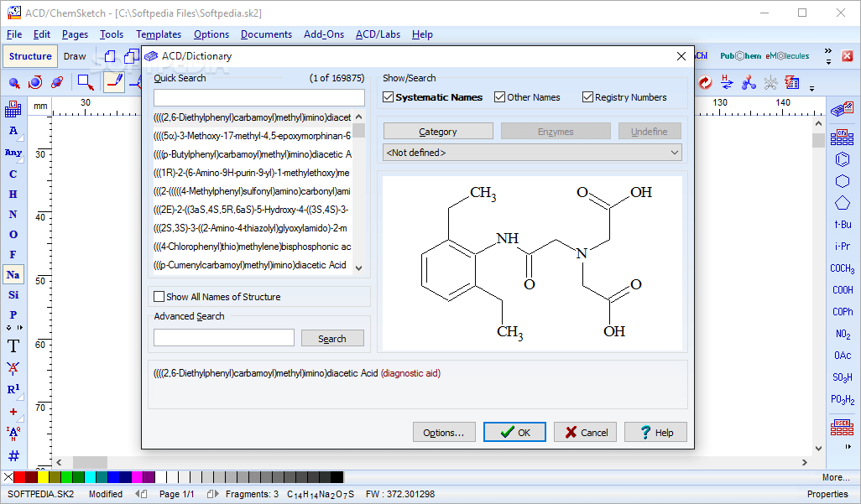
Task: Go to next page arrow in status bar
Action: pos(213,494)
